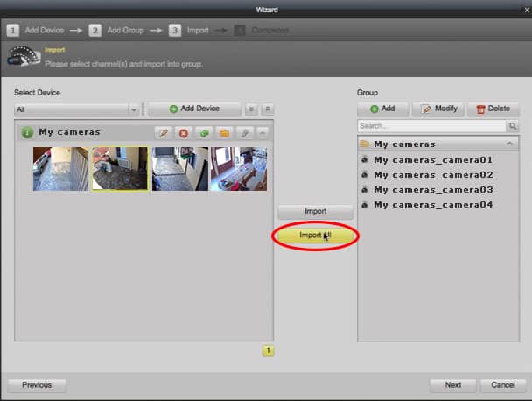Select the first camera thumbnail
Viewport: 532px width, 401px height.
60,169
